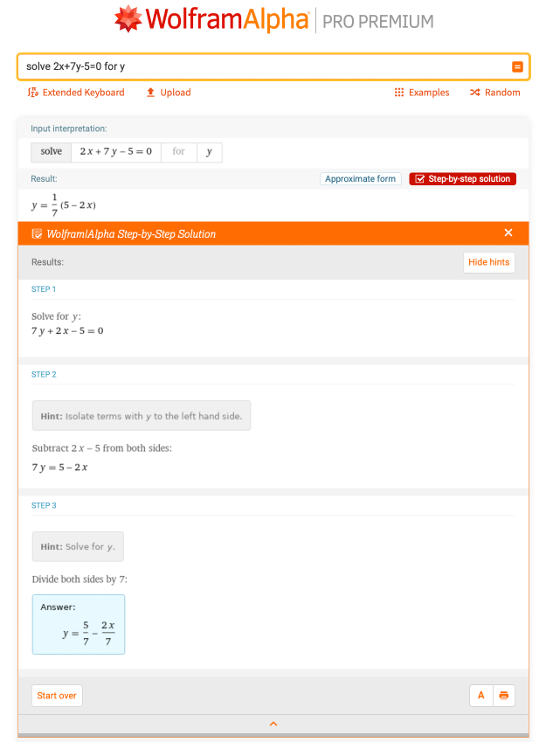Click the STEP 3 heading
This screenshot has width=553, height=756.
pyautogui.click(x=44, y=506)
